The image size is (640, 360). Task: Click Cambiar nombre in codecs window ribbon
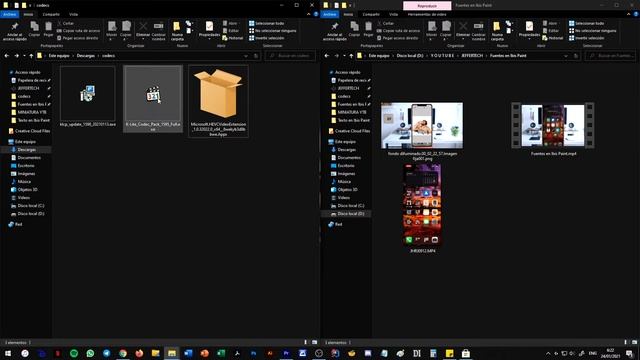(158, 31)
